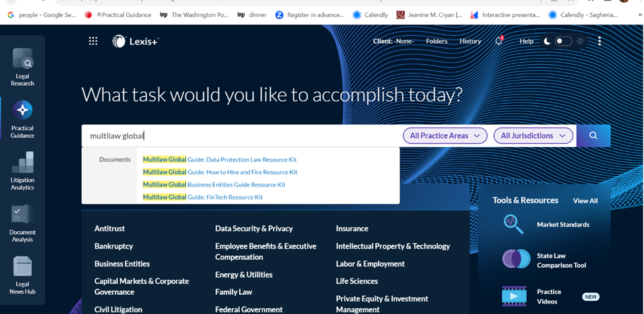Open State Law Comparison Tool icon
Screen dimensions: 644x314
coord(517,259)
